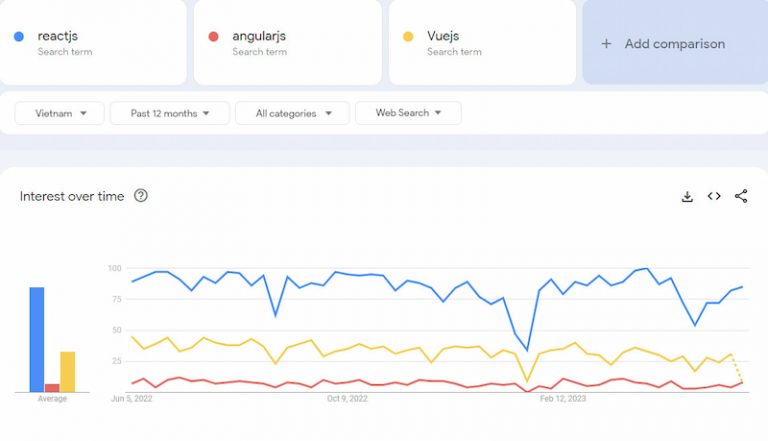Click the plus icon to add comparison

[606, 44]
